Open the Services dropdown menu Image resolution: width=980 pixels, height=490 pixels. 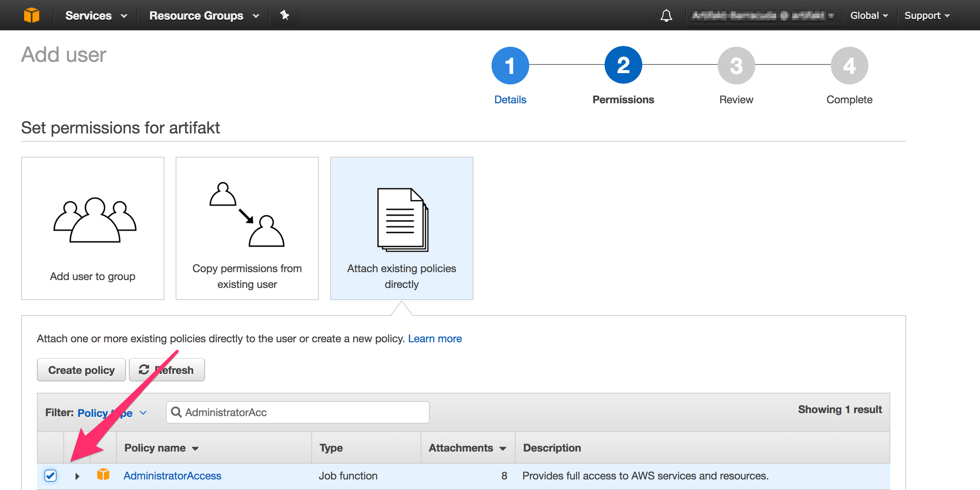click(96, 15)
